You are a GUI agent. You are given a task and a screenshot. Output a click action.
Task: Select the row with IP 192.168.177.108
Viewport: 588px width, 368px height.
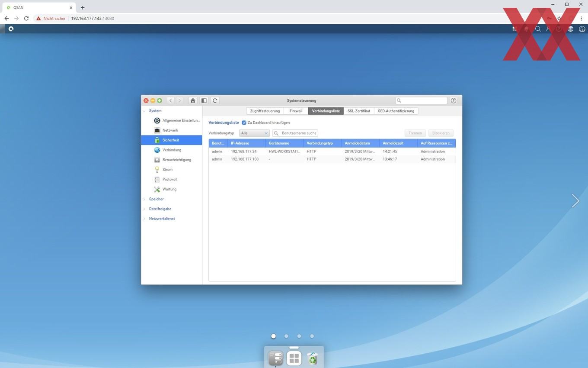pyautogui.click(x=332, y=159)
